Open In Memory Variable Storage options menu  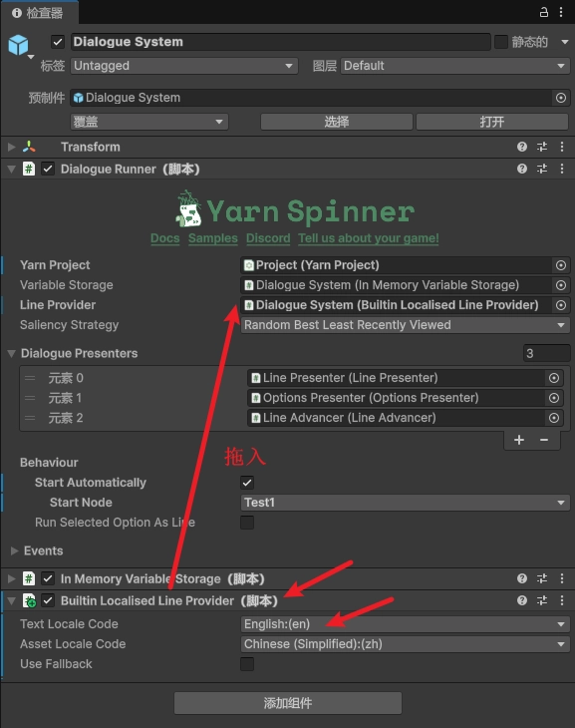(562, 578)
